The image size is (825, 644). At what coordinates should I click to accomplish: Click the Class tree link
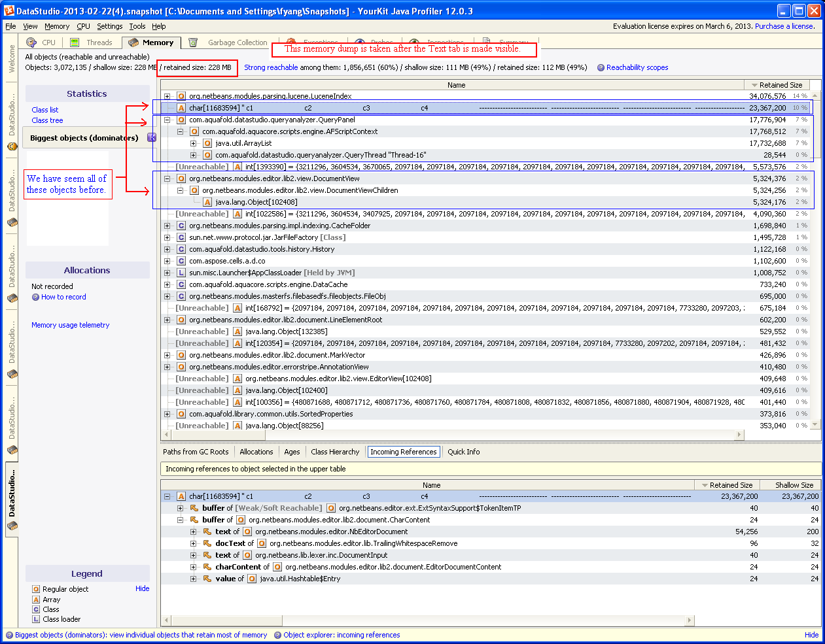pos(47,120)
